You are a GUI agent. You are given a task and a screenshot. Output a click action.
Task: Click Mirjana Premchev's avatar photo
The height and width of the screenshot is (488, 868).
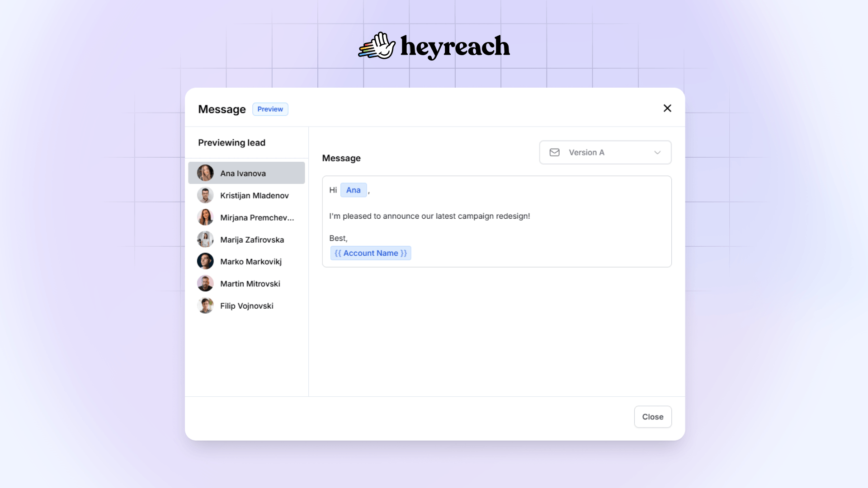pyautogui.click(x=205, y=217)
